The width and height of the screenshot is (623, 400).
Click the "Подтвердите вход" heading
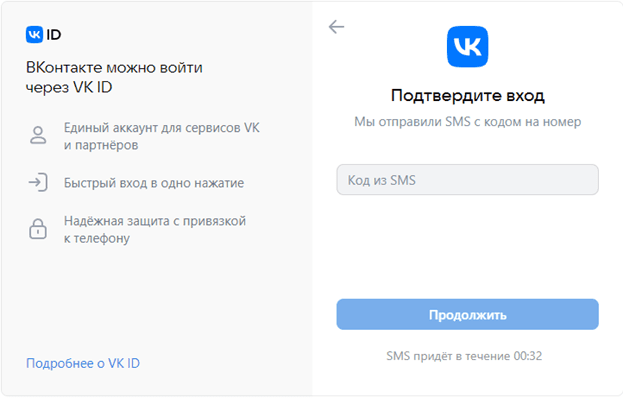467,96
